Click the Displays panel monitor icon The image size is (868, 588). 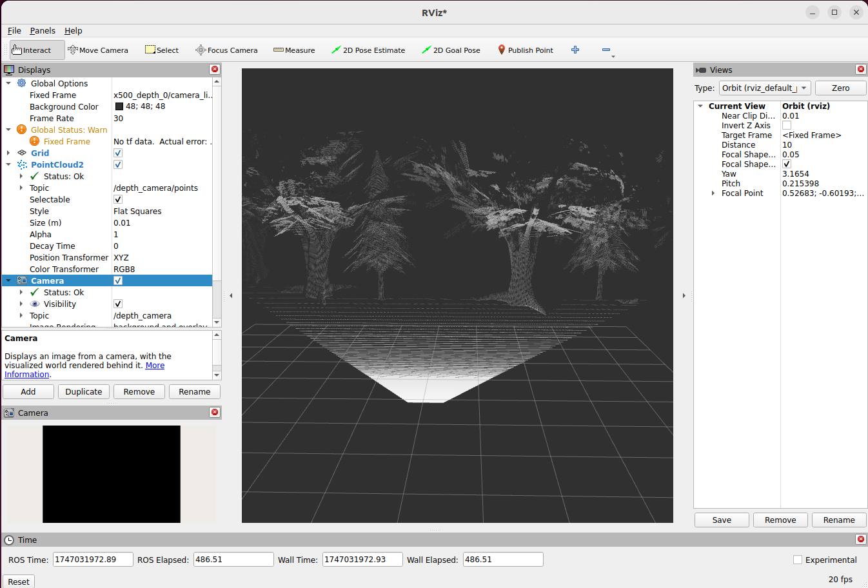pyautogui.click(x=9, y=70)
